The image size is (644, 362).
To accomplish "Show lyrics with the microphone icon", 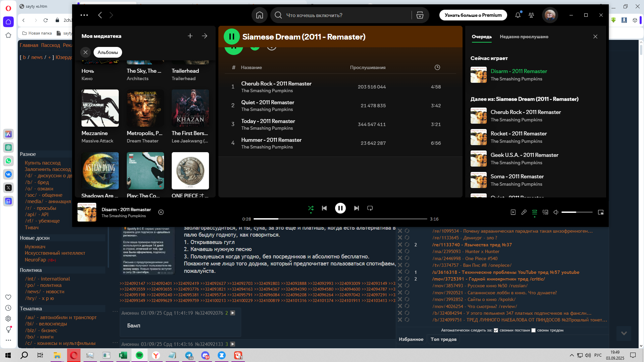I will tap(524, 212).
